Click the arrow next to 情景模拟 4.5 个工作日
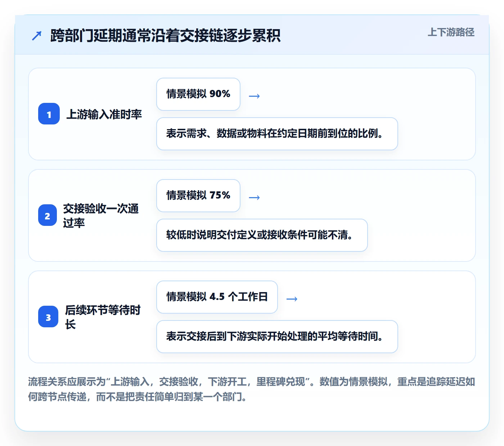 click(292, 299)
